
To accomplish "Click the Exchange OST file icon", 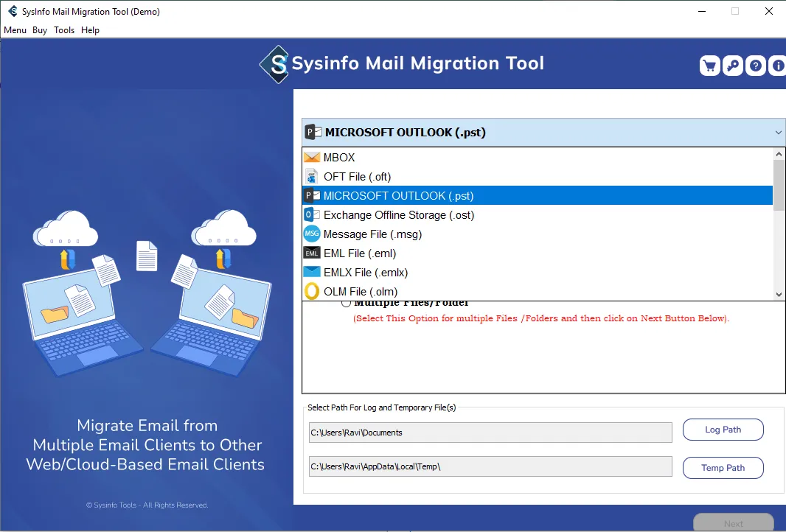I will pos(312,215).
